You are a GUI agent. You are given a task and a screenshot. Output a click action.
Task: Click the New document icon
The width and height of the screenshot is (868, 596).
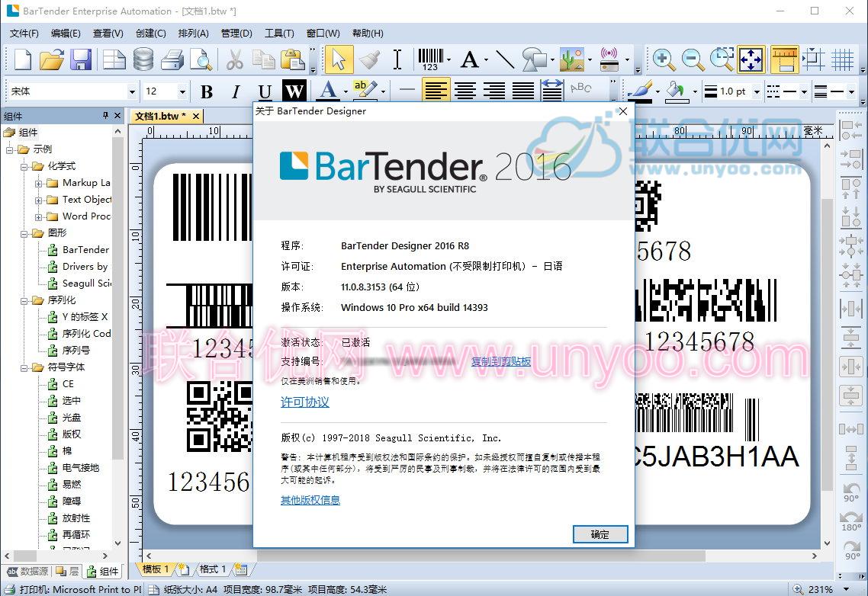pyautogui.click(x=22, y=59)
